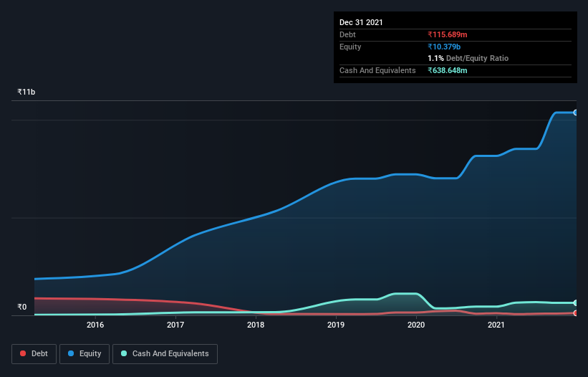
Task: Click the ₹638.648m cash value
Action: (448, 70)
